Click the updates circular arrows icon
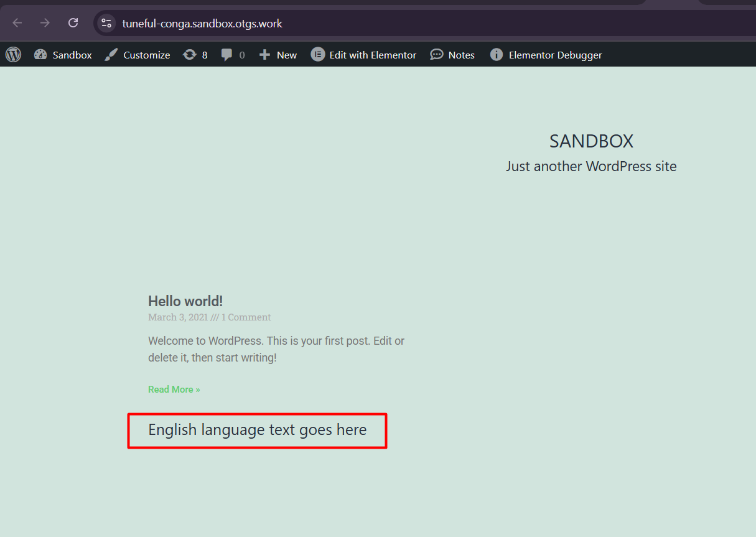The height and width of the screenshot is (537, 756). coord(189,55)
